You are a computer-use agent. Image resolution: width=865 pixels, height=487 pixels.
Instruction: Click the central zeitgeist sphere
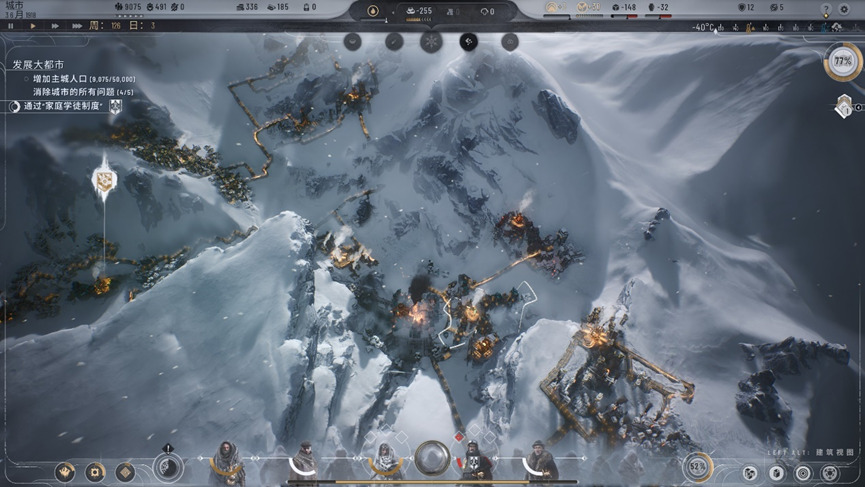click(x=432, y=457)
